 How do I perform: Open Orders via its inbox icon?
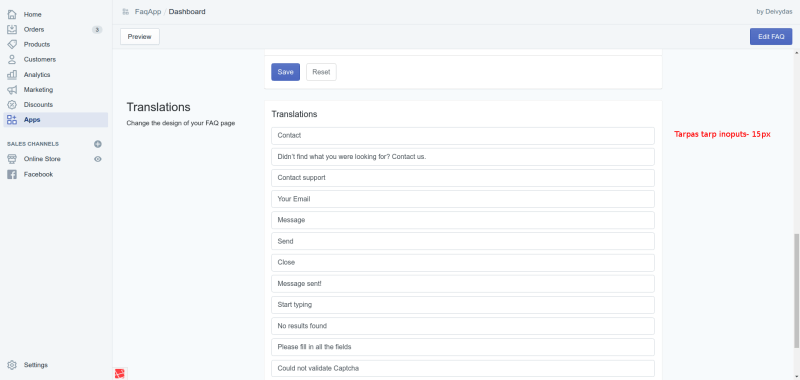[x=12, y=30]
